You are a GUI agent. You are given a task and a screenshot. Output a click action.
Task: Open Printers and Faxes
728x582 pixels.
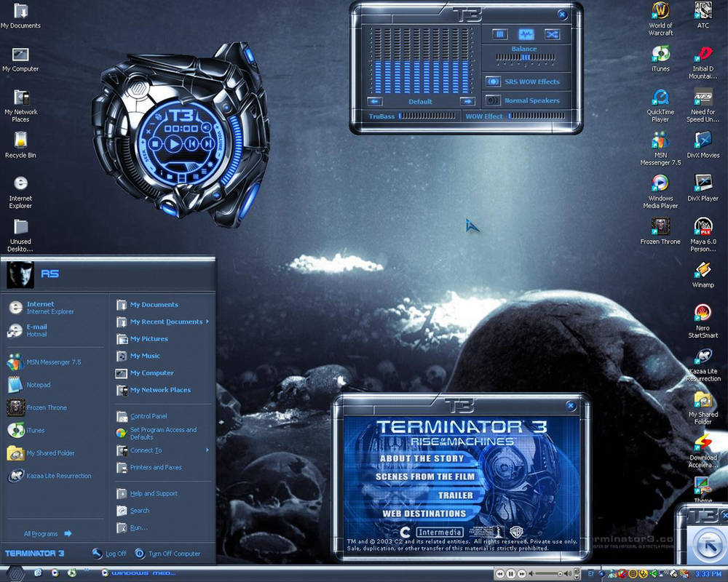pyautogui.click(x=162, y=467)
